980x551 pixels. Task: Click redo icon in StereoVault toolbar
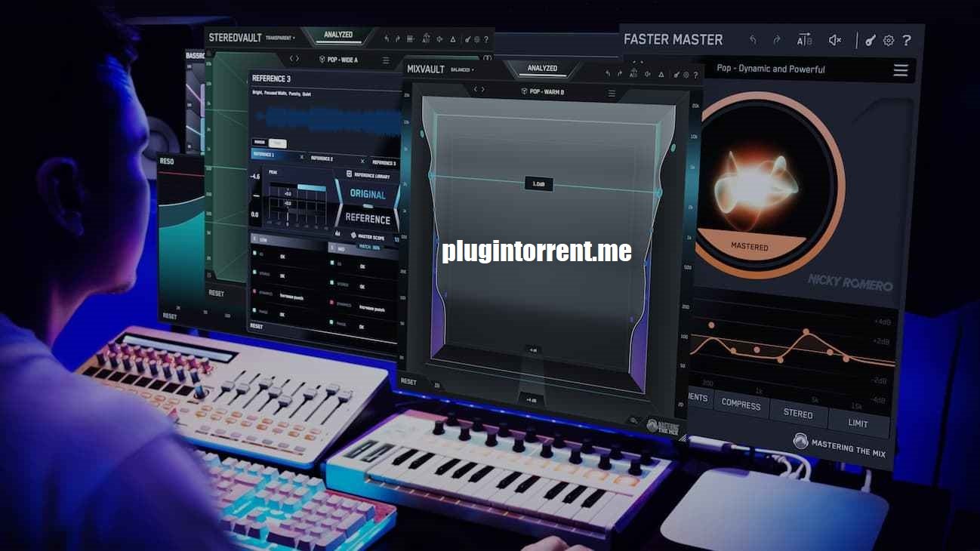point(398,39)
